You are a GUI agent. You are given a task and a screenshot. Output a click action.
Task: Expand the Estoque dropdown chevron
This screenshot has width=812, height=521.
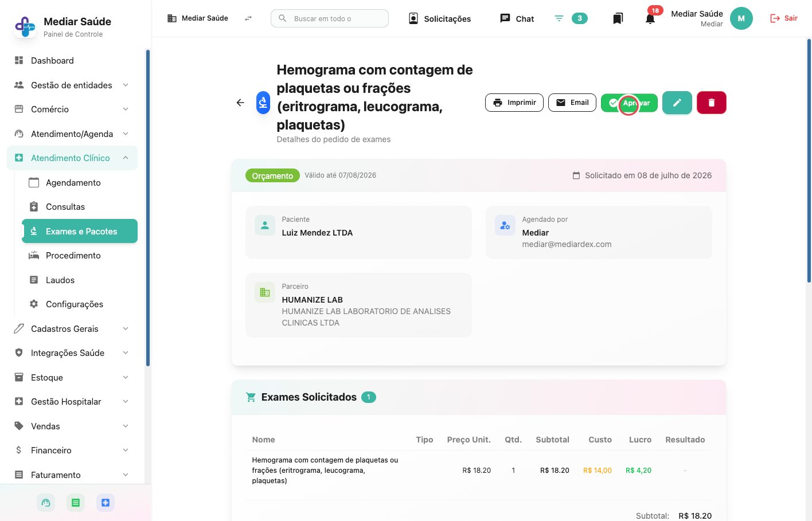126,377
